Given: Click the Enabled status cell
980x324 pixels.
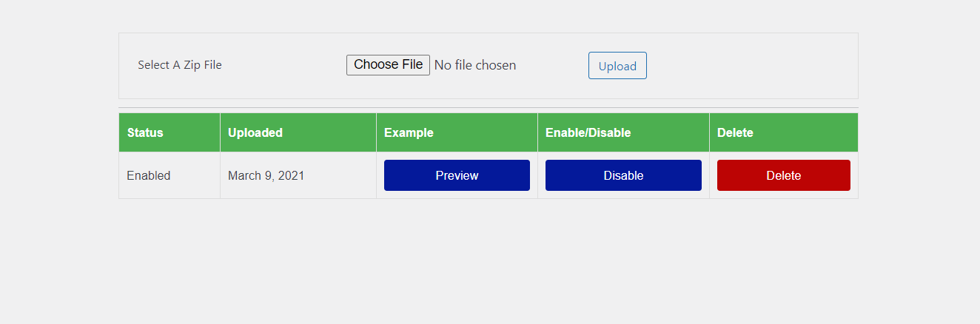Looking at the screenshot, I should pos(149,176).
